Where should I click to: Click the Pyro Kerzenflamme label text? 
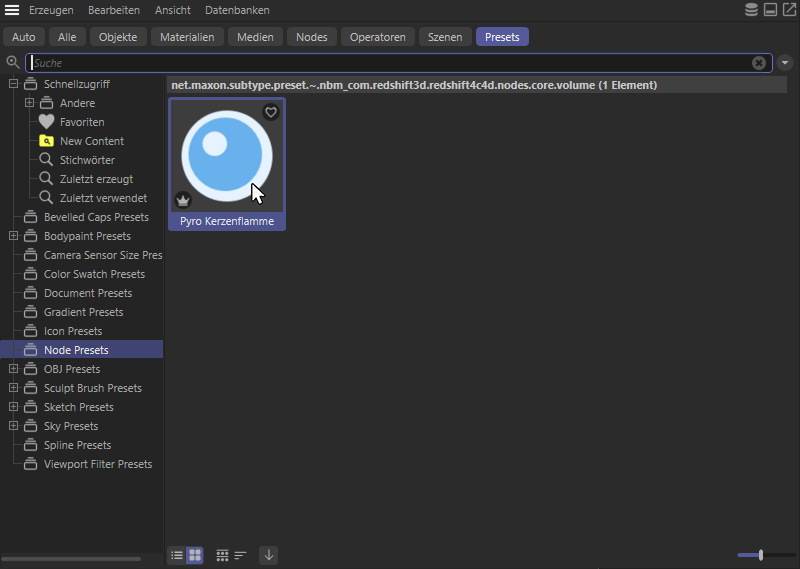point(227,221)
